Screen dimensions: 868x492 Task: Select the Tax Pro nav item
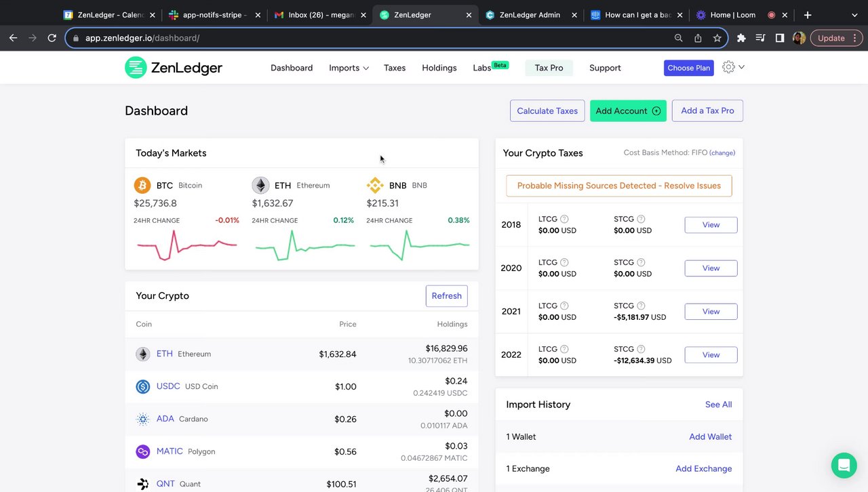549,68
